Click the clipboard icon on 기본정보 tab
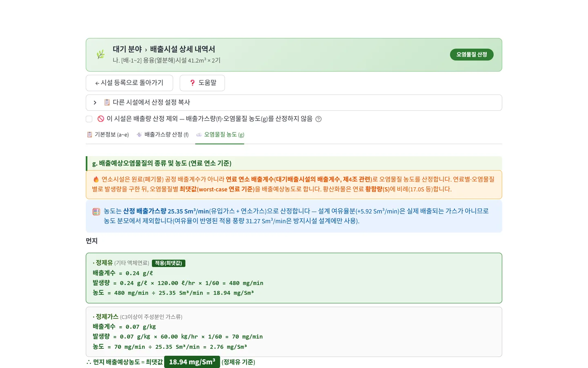588x368 pixels. pos(89,135)
